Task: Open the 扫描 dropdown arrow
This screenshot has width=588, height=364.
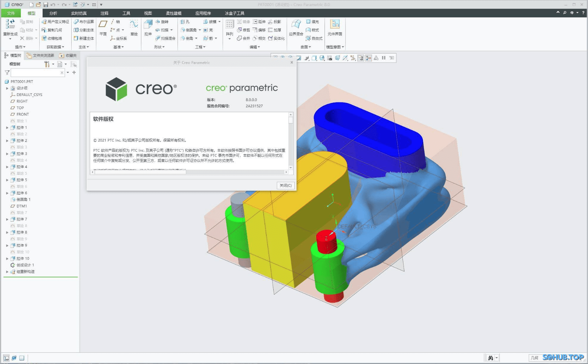Action: point(171,30)
